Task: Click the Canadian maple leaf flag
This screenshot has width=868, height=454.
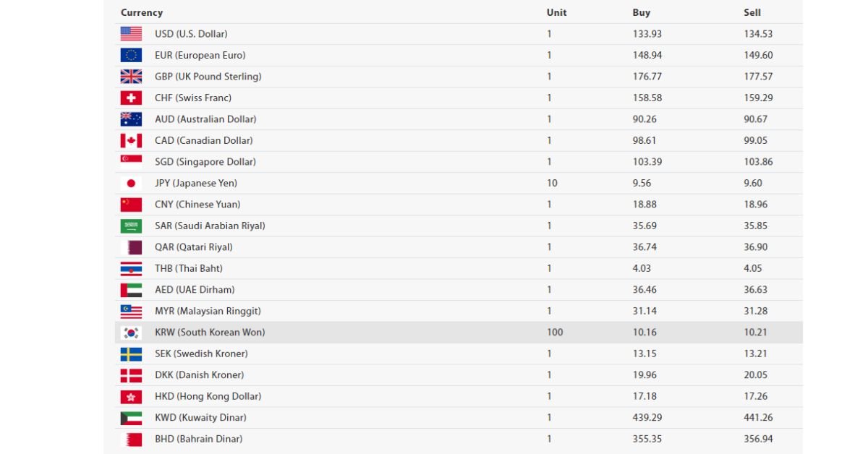Action: [x=131, y=140]
